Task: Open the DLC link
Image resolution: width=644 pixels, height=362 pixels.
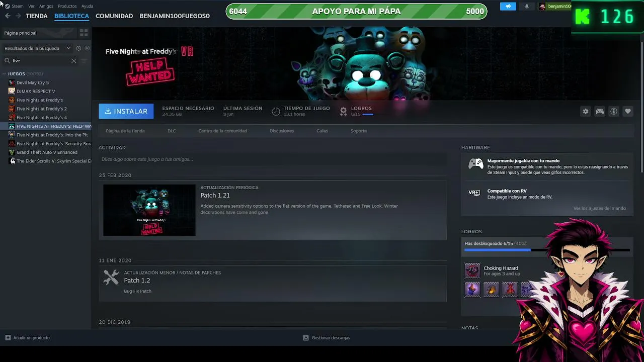Action: [172, 131]
